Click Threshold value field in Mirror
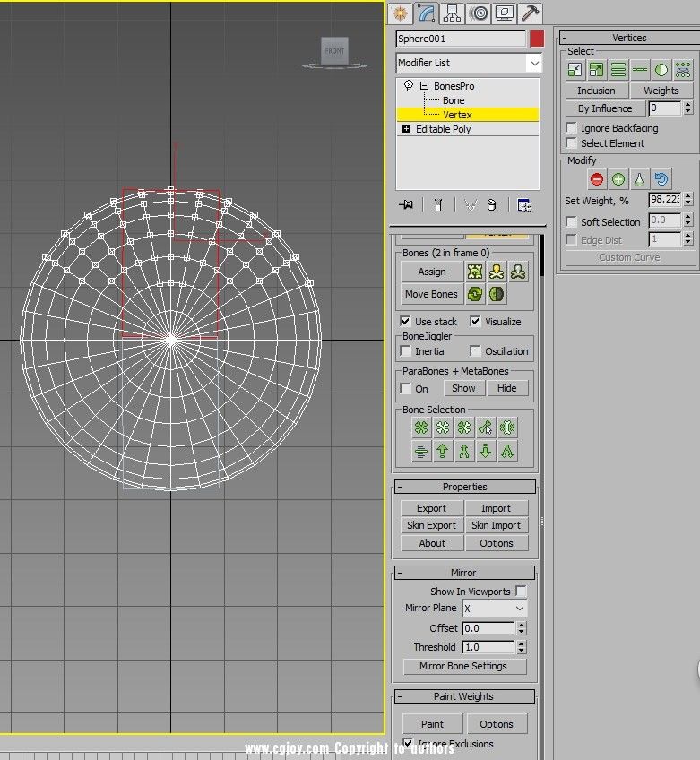700x760 pixels. pos(488,647)
